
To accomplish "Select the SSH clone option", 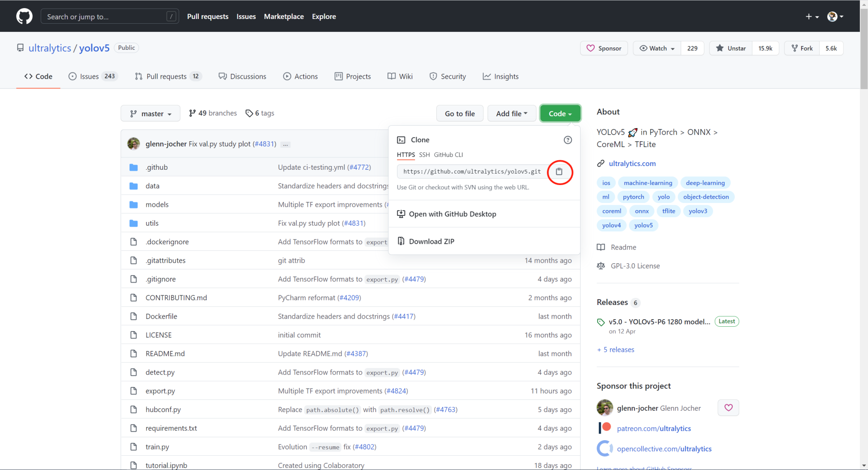I will [x=425, y=155].
